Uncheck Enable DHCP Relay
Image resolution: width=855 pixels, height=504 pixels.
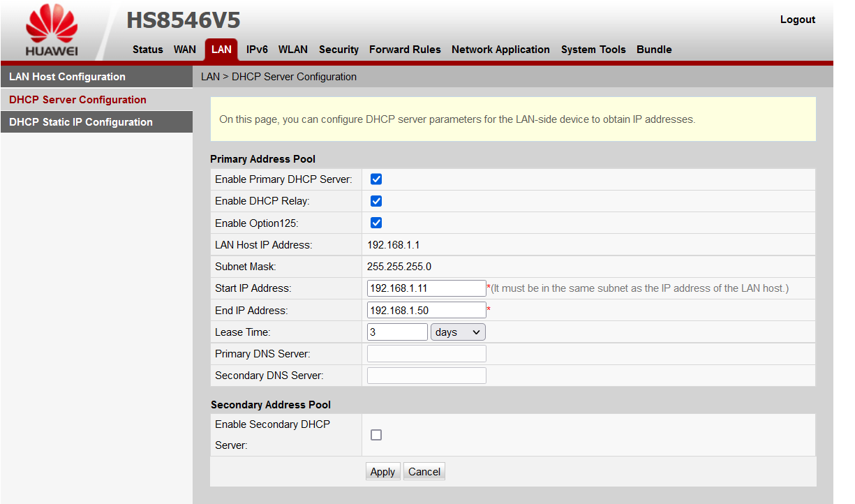(x=376, y=201)
